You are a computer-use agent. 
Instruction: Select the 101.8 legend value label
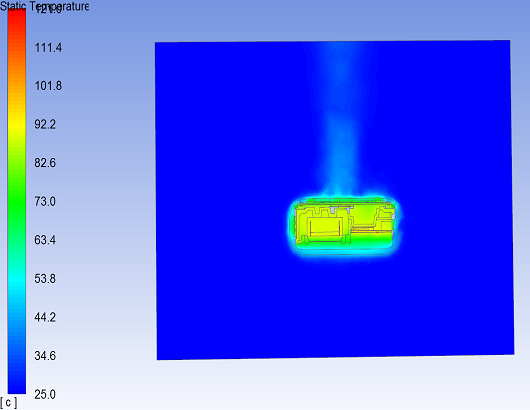pos(48,86)
